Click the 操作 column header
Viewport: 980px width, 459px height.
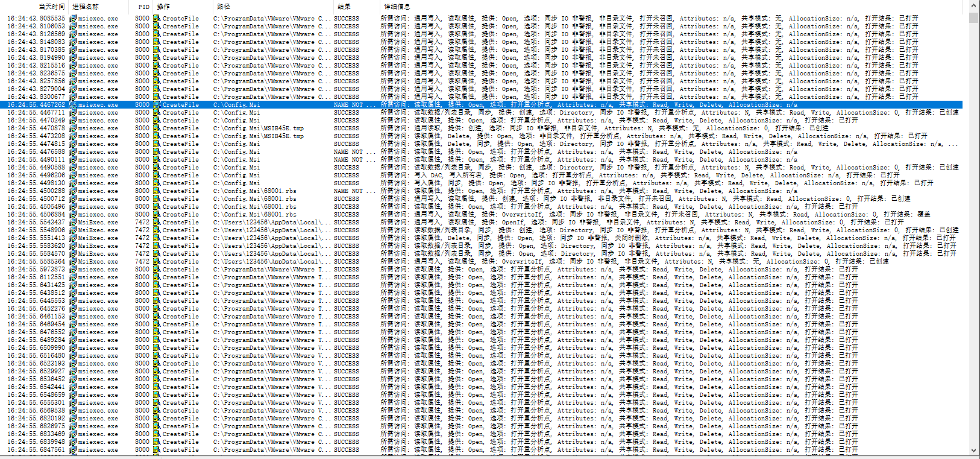(x=163, y=7)
